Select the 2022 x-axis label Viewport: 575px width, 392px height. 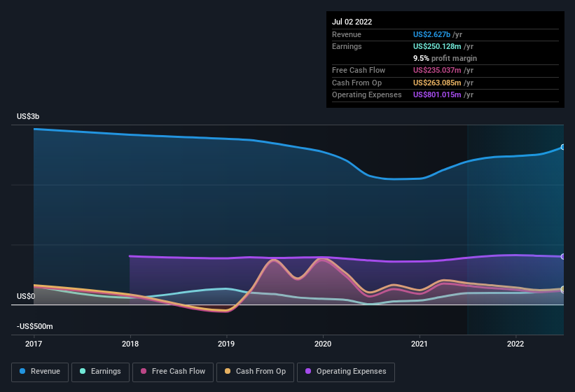click(x=515, y=344)
